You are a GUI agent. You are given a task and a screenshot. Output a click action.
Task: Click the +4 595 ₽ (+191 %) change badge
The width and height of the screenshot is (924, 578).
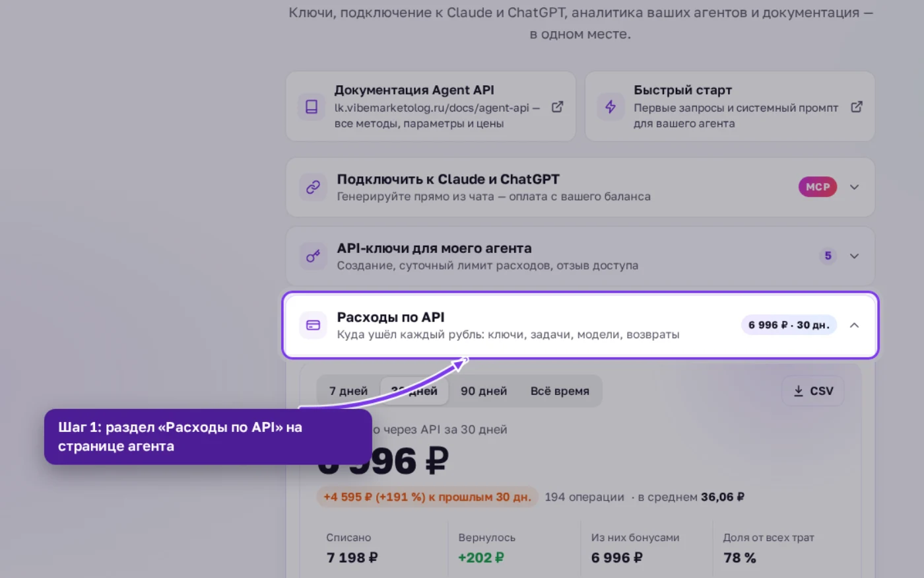pyautogui.click(x=427, y=497)
